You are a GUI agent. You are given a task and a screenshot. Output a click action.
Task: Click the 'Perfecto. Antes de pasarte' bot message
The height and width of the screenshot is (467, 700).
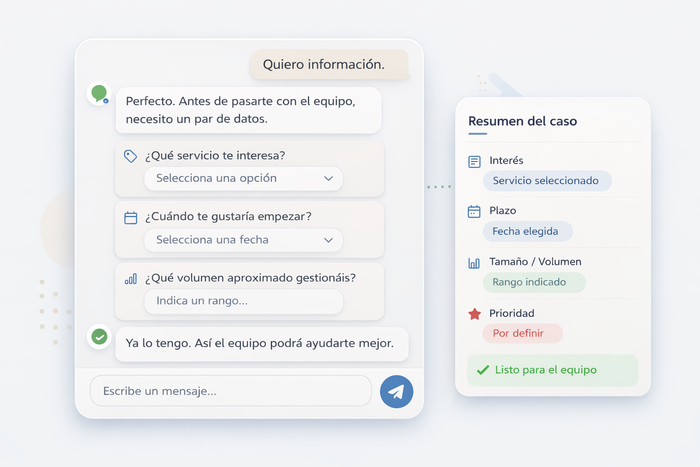(249, 110)
